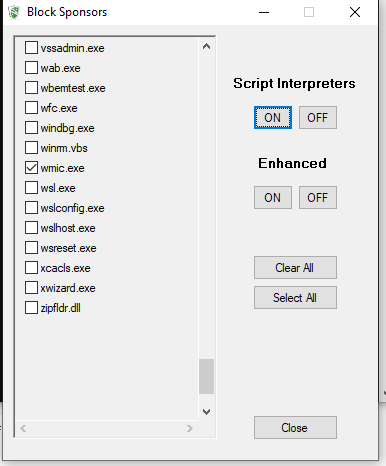The width and height of the screenshot is (386, 466).
Task: Tick the wbemtest.exe checkbox
Action: click(x=31, y=88)
